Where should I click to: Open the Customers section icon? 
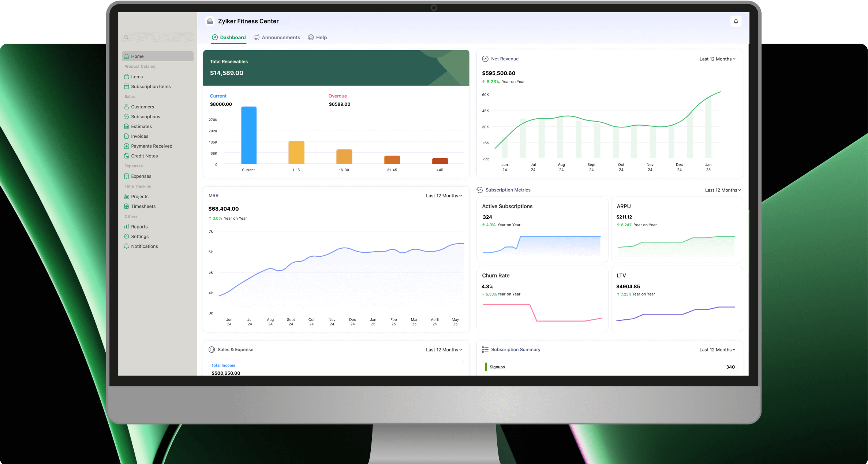pos(127,107)
